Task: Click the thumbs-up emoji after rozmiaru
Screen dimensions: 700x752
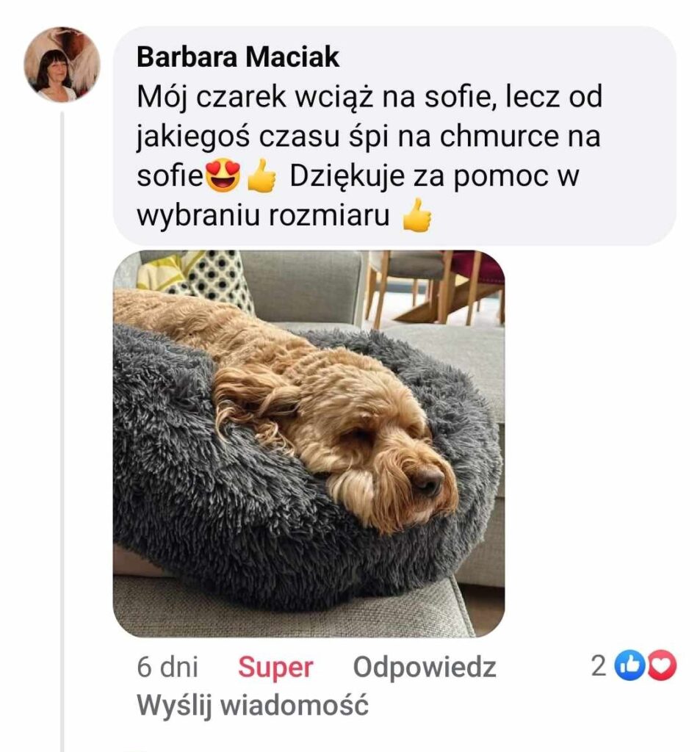Action: point(417,215)
